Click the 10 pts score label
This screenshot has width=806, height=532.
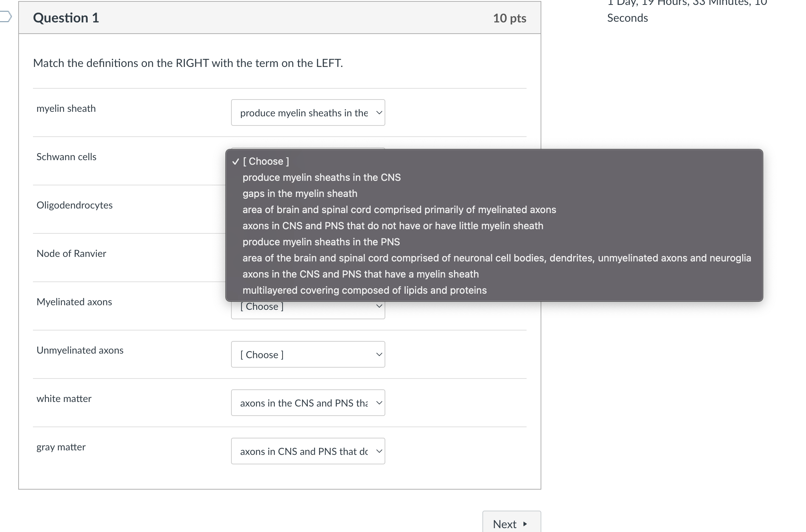(x=509, y=18)
